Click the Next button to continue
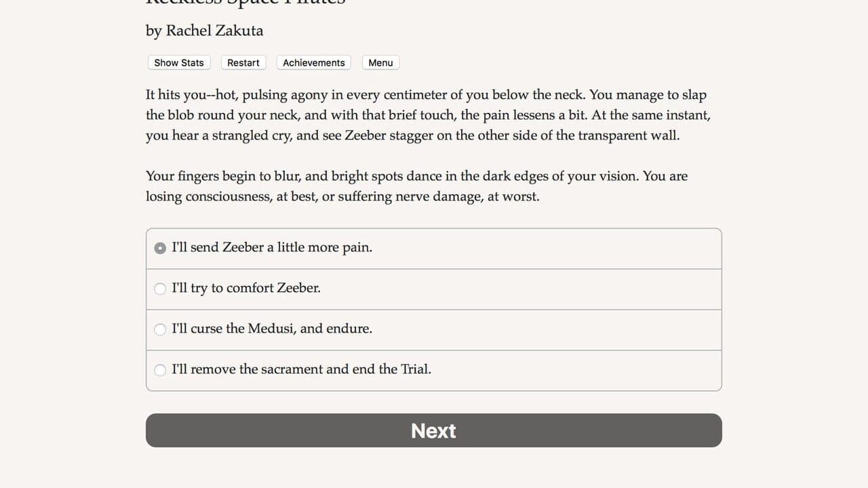Screen dimensions: 868x488 pos(434,430)
